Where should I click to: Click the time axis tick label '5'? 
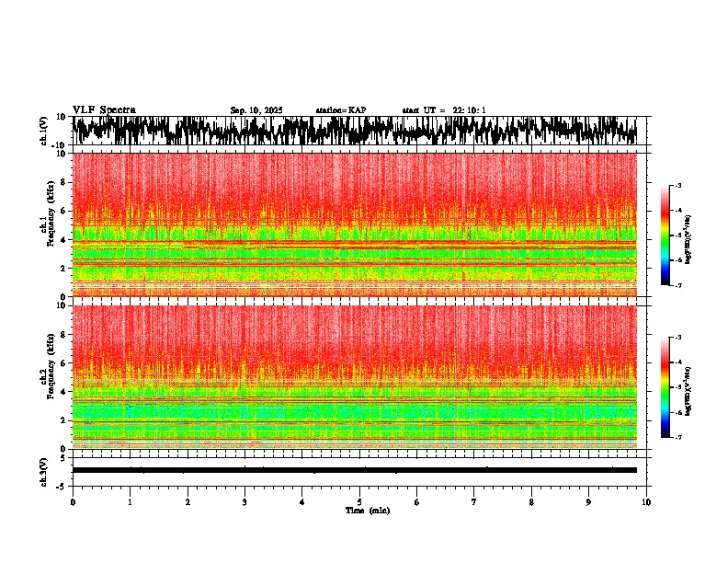(x=359, y=502)
